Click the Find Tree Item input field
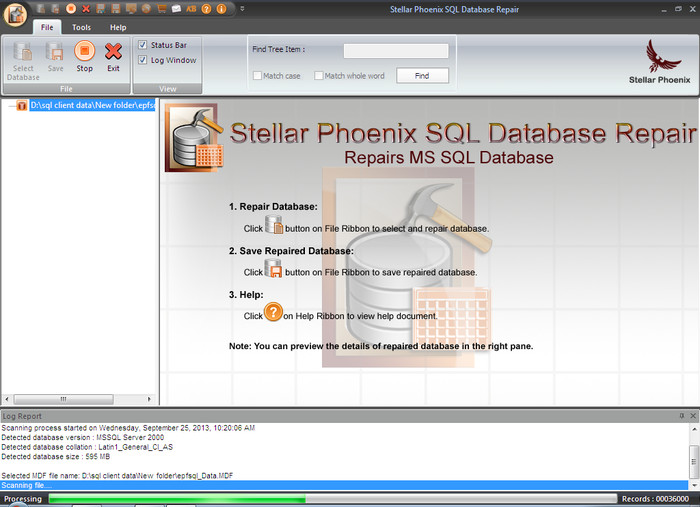 click(x=396, y=50)
